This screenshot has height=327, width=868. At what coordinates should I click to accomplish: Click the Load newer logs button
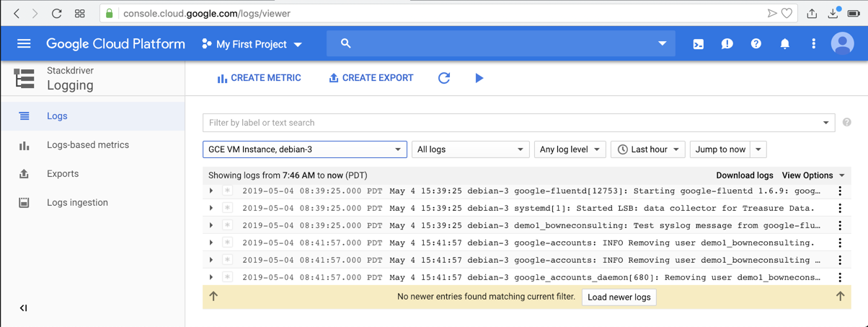(619, 297)
